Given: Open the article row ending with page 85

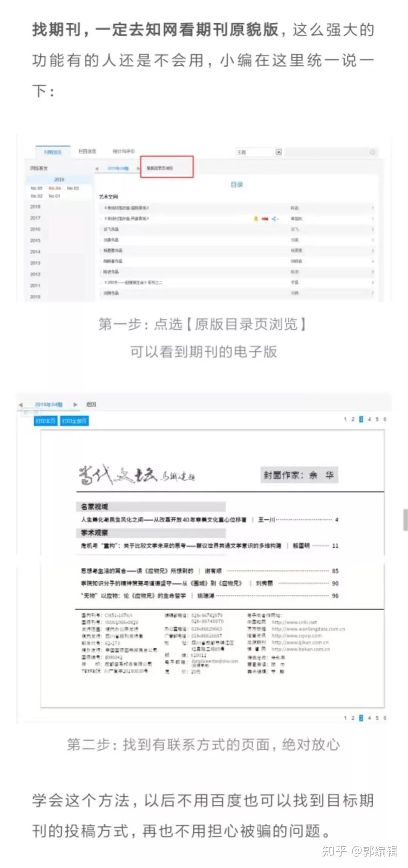Looking at the screenshot, I should pyautogui.click(x=210, y=571).
